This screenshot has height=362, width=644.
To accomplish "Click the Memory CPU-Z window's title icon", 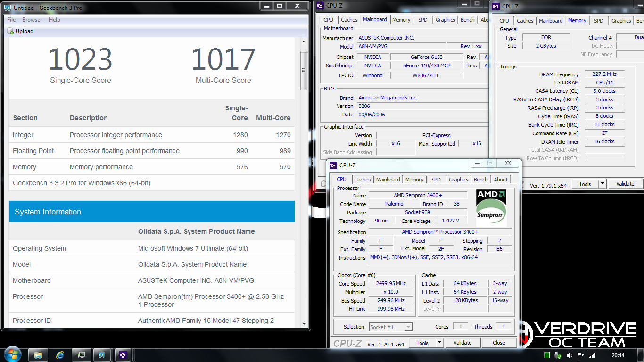I will pos(495,6).
